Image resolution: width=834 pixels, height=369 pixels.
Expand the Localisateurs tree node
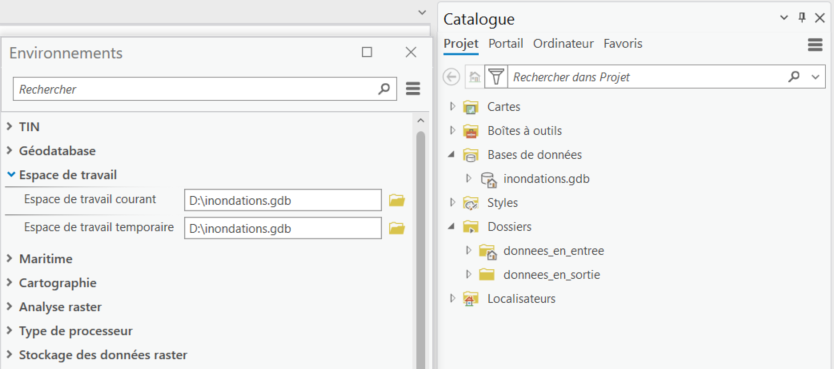[x=453, y=298]
